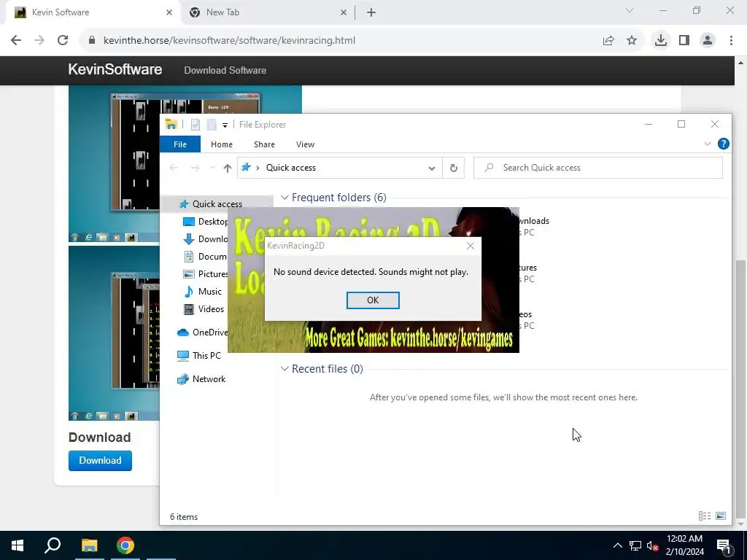Screen dimensions: 747x560
Task: Click the Search Quick access field
Action: point(598,168)
